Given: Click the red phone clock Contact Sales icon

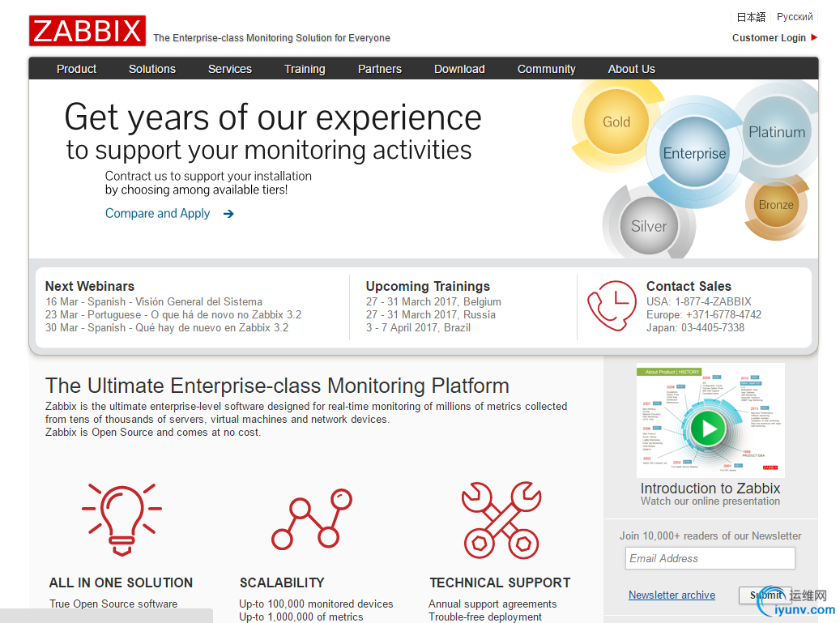Looking at the screenshot, I should click(x=612, y=305).
